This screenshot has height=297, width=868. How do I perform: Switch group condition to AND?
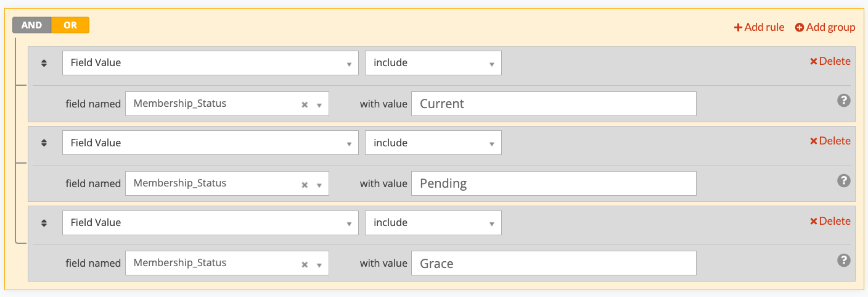pyautogui.click(x=32, y=25)
